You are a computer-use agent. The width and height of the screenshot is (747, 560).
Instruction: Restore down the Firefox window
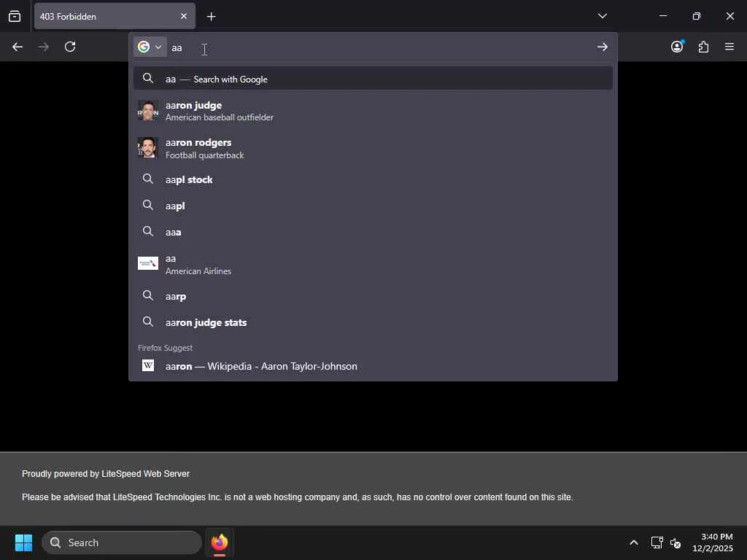point(696,16)
